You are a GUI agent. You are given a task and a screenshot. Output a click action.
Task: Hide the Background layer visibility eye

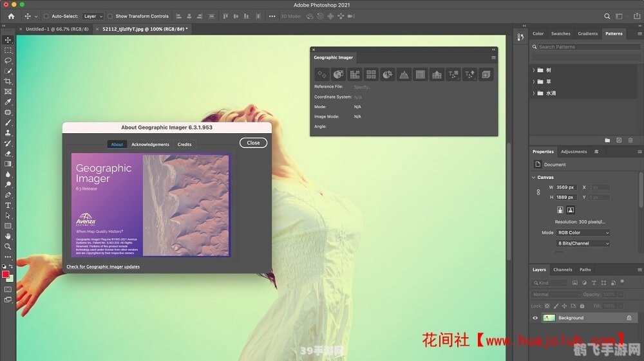[x=535, y=318]
